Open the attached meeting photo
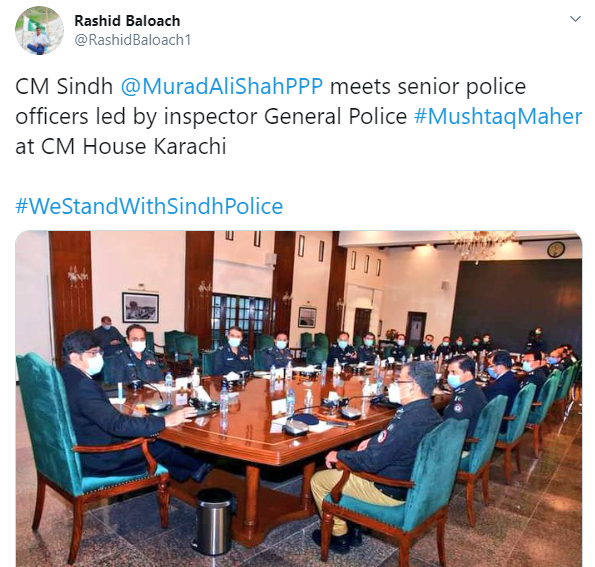 299,398
